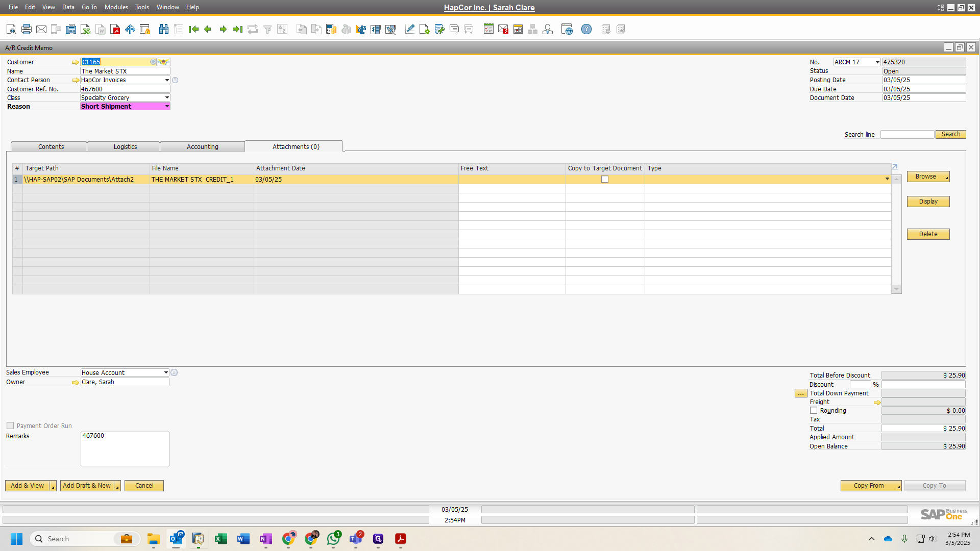Export document to PDF
Screen dimensions: 980x551
115,29
